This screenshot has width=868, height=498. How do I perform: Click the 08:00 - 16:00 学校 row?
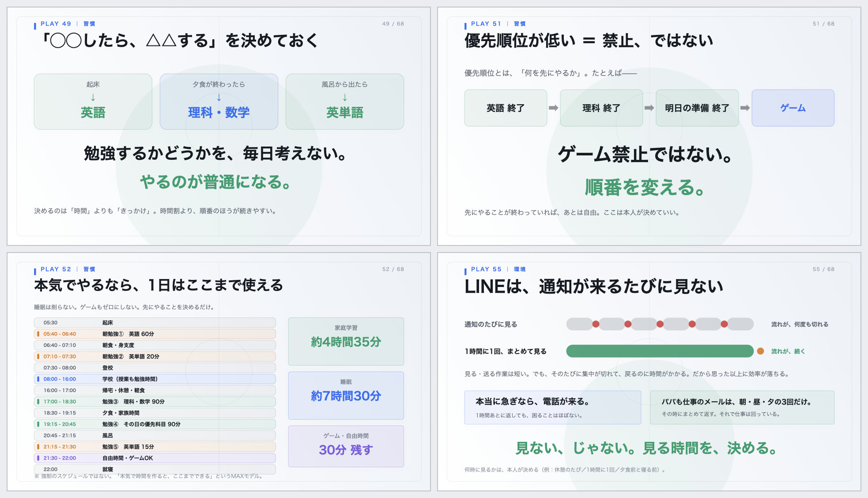(x=155, y=379)
